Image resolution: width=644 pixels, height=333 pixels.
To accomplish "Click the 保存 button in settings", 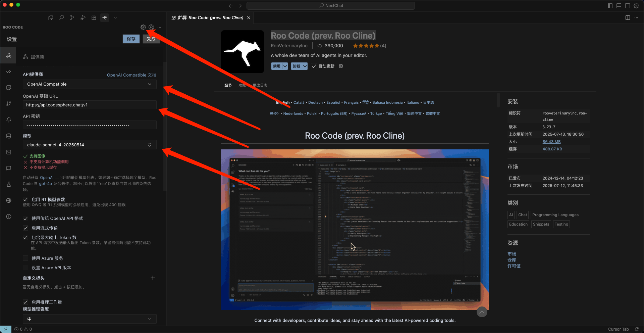I will click(x=131, y=39).
